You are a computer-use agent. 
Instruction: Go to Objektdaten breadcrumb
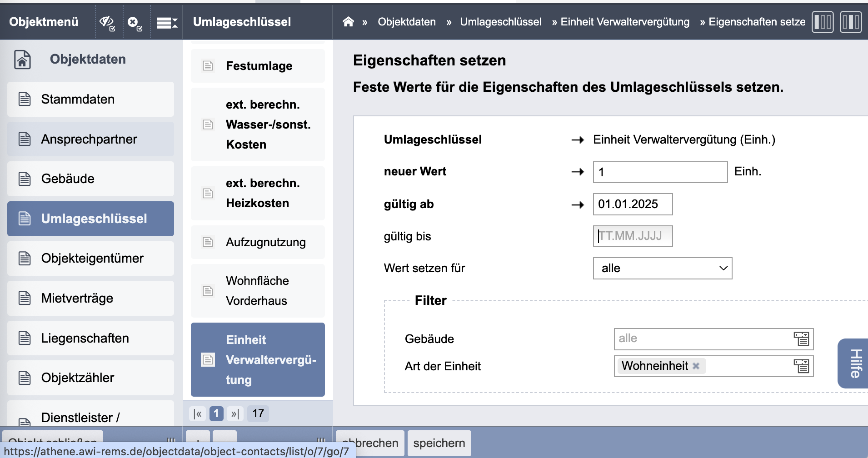pos(407,22)
